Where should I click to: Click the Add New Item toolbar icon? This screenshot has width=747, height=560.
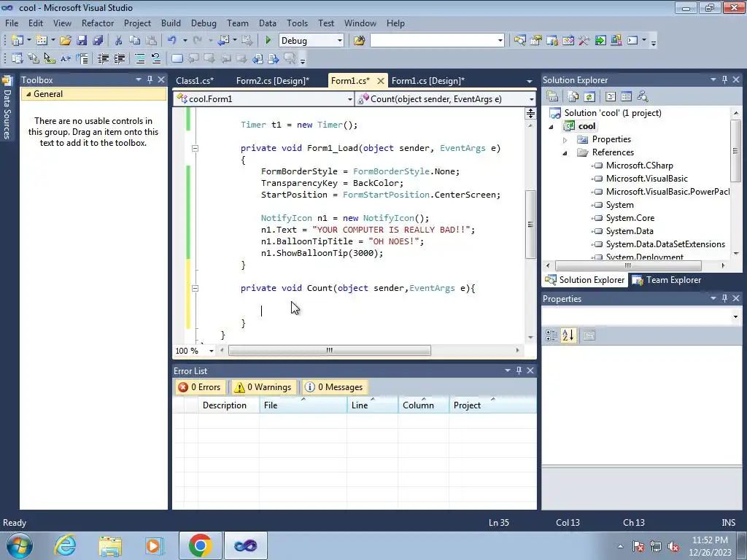coord(41,41)
